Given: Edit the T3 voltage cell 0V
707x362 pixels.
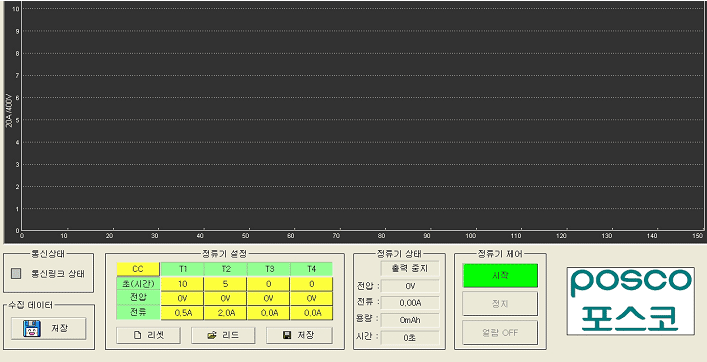Looking at the screenshot, I should (269, 298).
